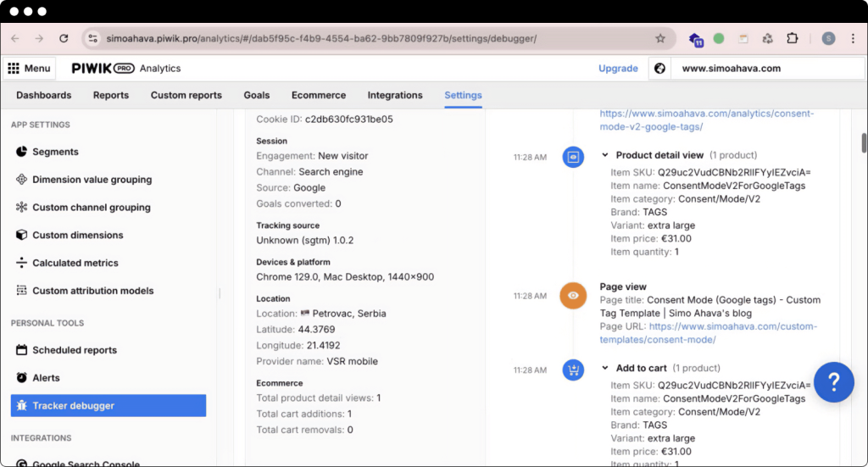Click the browser address bar
The width and height of the screenshot is (868, 467).
click(373, 38)
